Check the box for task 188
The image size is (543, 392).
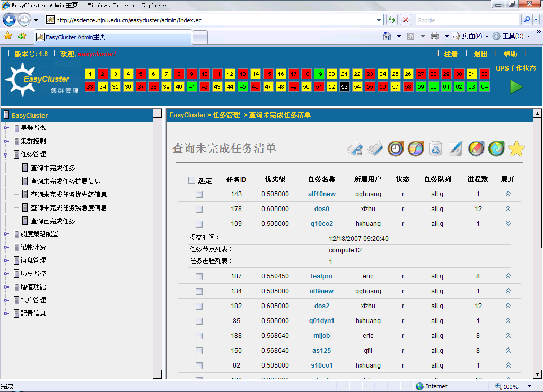tap(199, 336)
